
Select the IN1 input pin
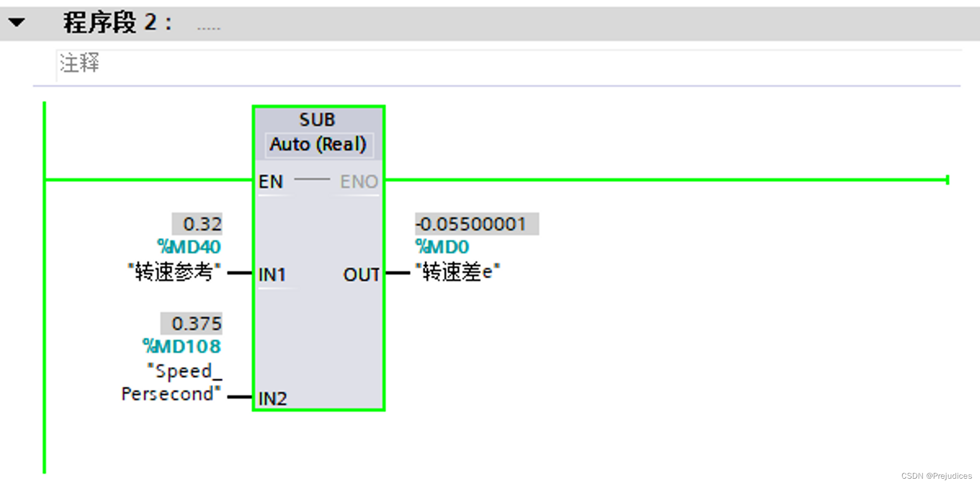click(x=272, y=274)
